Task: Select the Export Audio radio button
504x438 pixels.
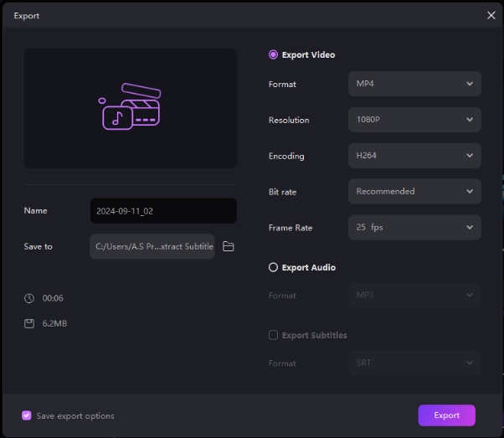Action: (273, 267)
